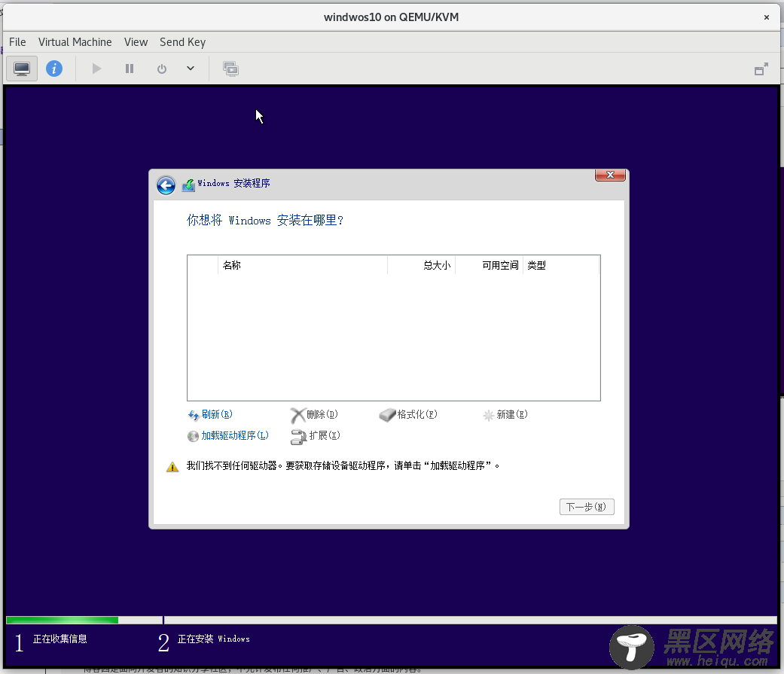Click the 你想将 Windows 安装在哪里? heading
784x674 pixels.
(265, 220)
